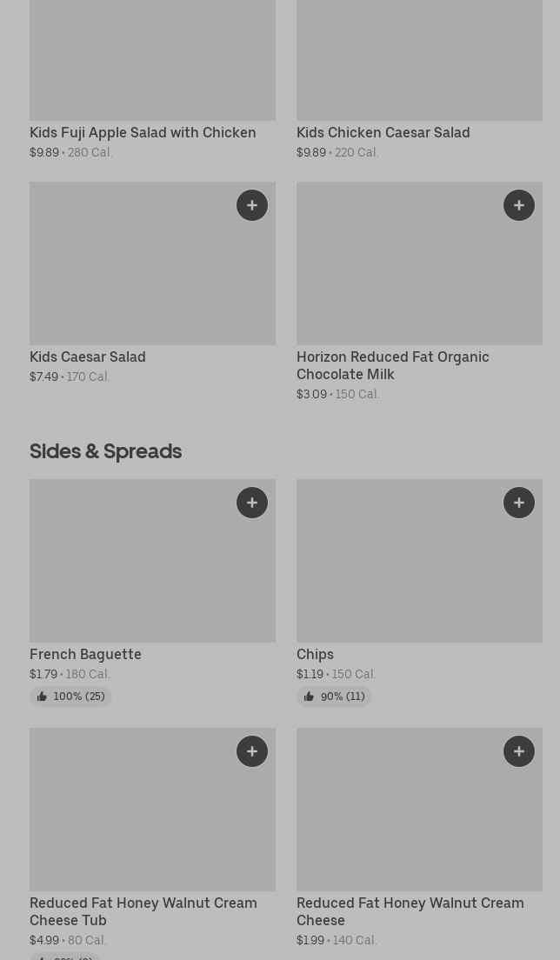
Task: View the French Baguette item details
Action: 85,654
